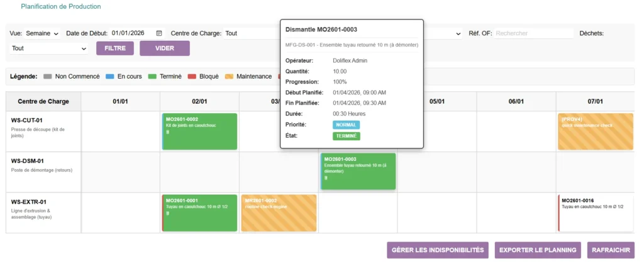The width and height of the screenshot is (644, 271).
Task: Open the calendar picker for Date de Début
Action: (x=159, y=33)
